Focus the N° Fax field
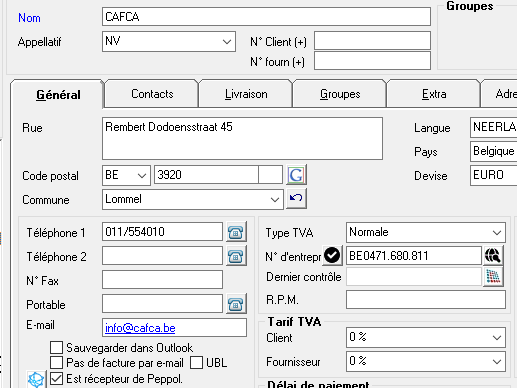The width and height of the screenshot is (517, 388). pyautogui.click(x=162, y=280)
